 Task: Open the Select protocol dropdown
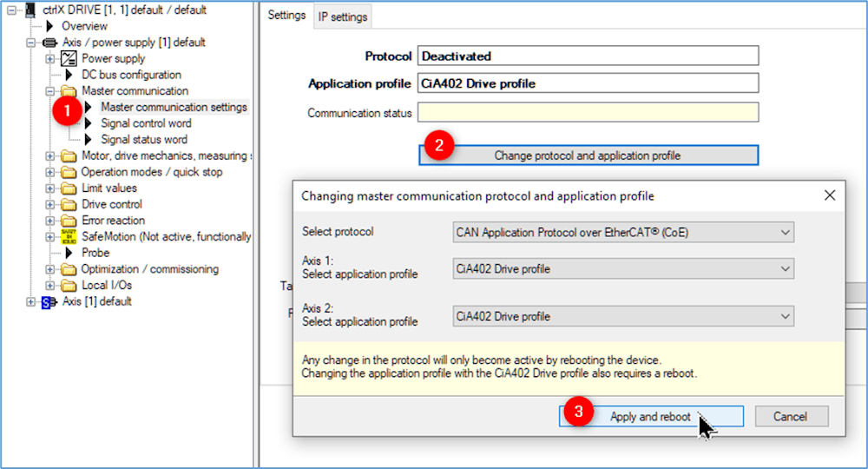623,233
